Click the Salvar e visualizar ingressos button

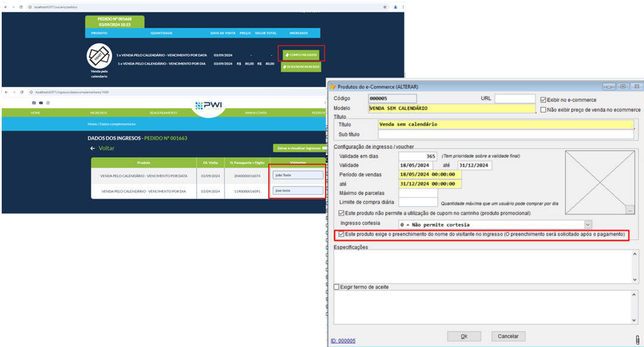tap(300, 148)
